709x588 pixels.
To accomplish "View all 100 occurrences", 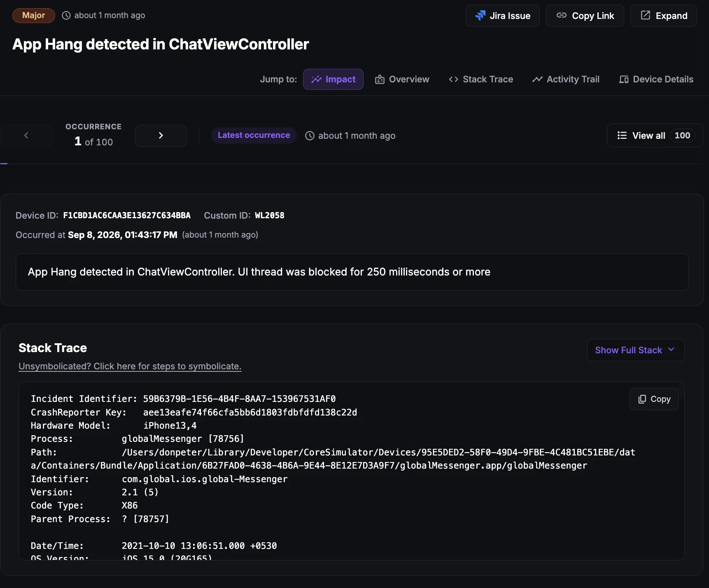I will point(655,135).
